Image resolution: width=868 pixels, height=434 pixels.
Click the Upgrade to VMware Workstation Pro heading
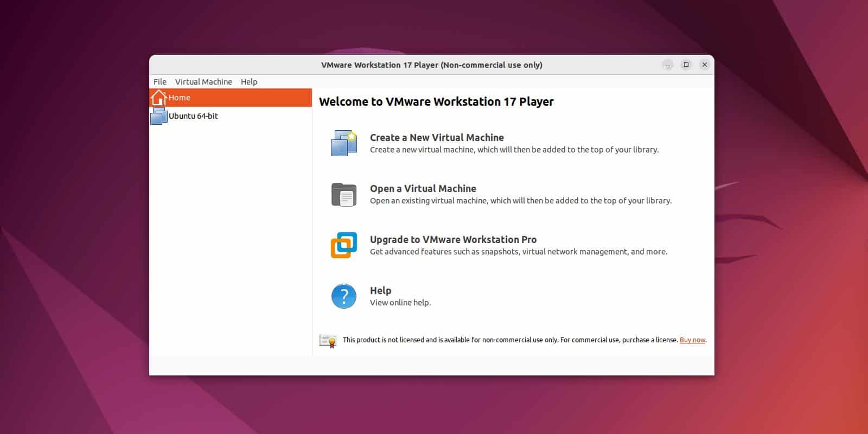[453, 240]
